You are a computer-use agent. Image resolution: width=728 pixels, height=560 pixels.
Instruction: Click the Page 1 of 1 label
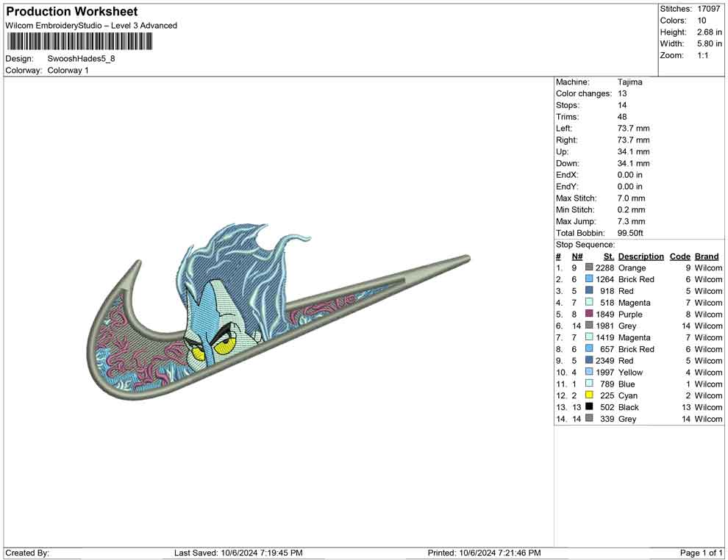701,553
